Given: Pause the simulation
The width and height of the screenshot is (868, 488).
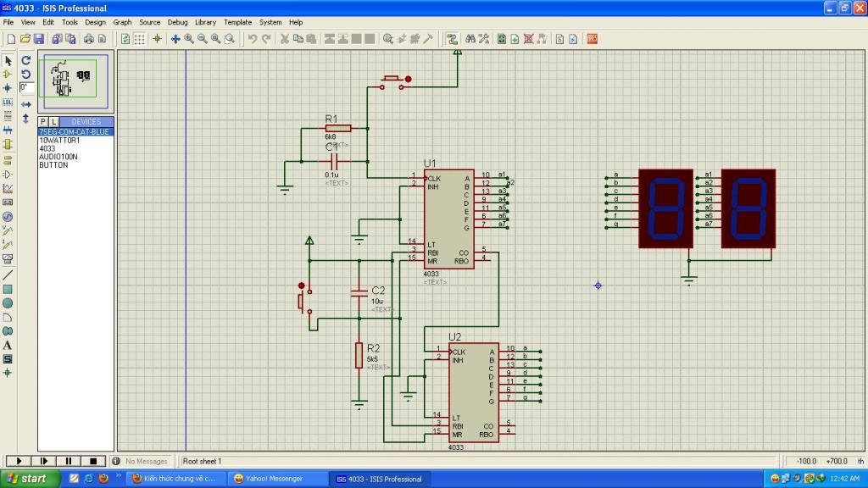Looking at the screenshot, I should [x=67, y=461].
